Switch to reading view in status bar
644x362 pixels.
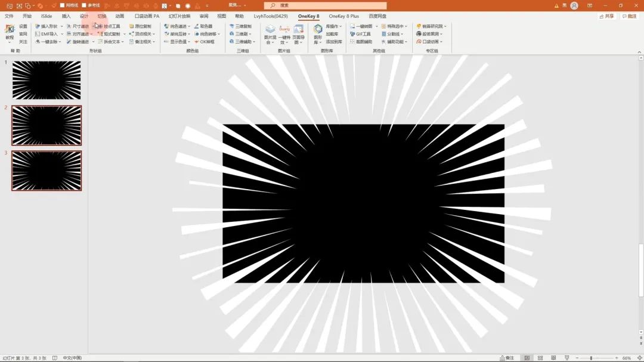coord(553,358)
